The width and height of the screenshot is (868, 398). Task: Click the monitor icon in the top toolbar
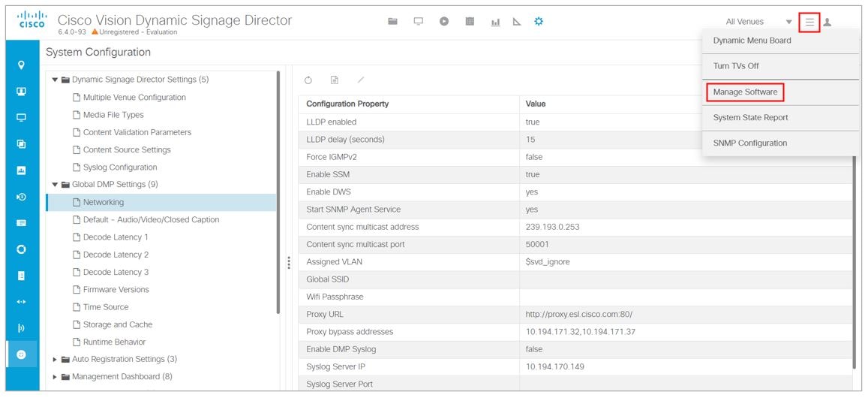point(418,22)
